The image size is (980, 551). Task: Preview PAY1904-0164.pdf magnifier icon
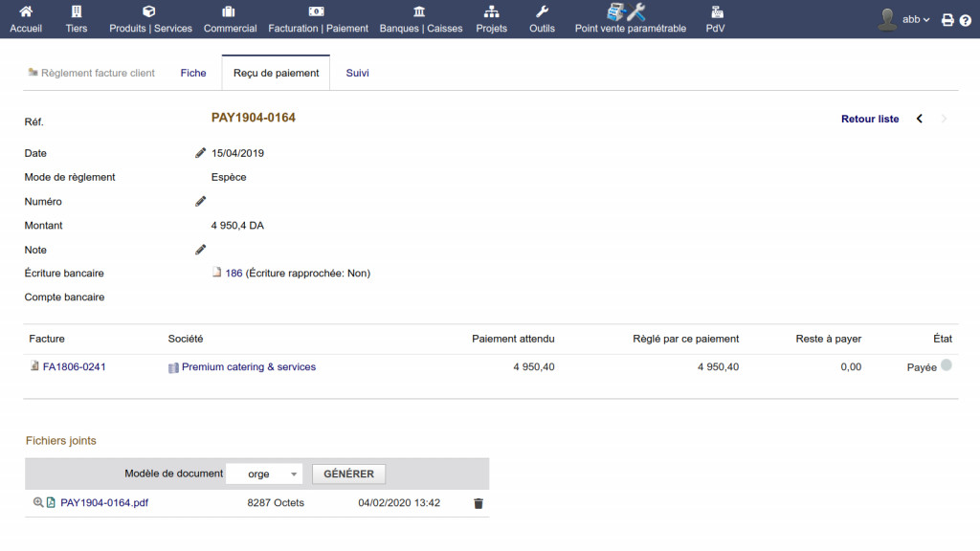pyautogui.click(x=38, y=502)
